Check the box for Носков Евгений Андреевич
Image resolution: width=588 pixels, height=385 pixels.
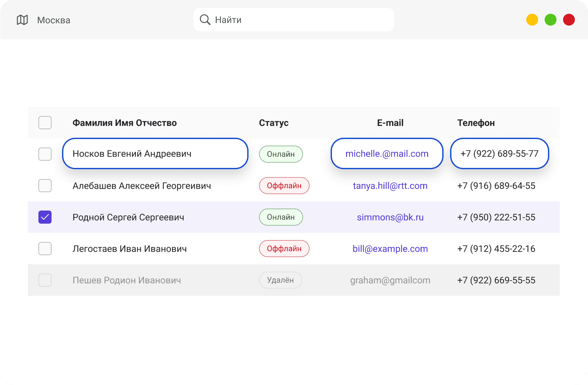pos(45,154)
